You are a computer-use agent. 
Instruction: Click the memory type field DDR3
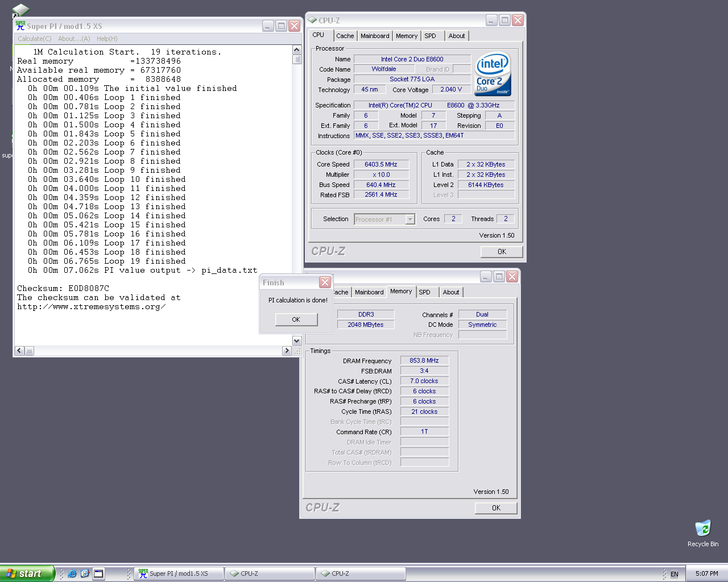pyautogui.click(x=366, y=314)
